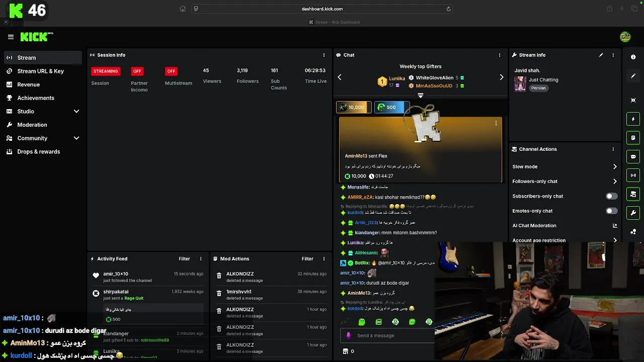Image resolution: width=644 pixels, height=362 pixels.
Task: Click the 500 gift badge in chat
Action: (392, 107)
